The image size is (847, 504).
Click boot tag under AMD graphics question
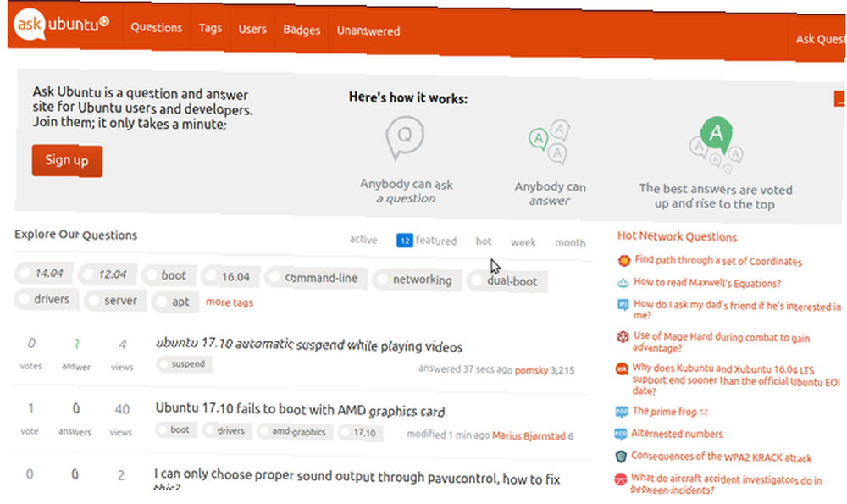[x=175, y=429]
